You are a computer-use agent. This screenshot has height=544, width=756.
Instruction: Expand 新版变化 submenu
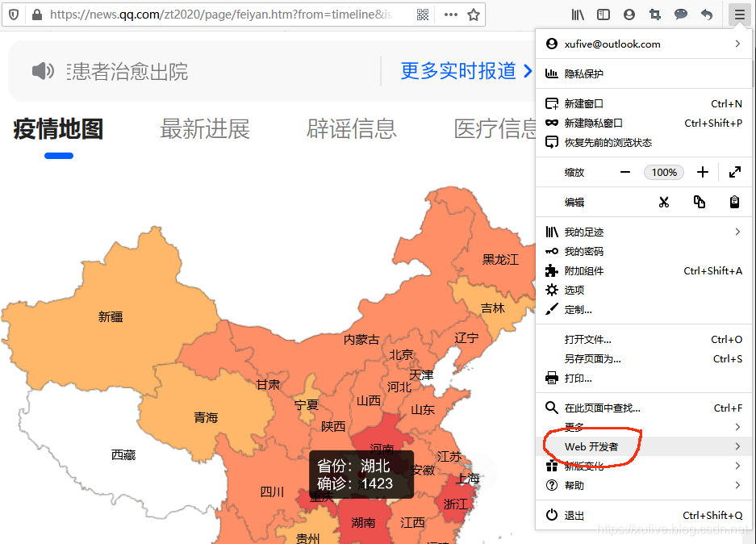click(644, 466)
